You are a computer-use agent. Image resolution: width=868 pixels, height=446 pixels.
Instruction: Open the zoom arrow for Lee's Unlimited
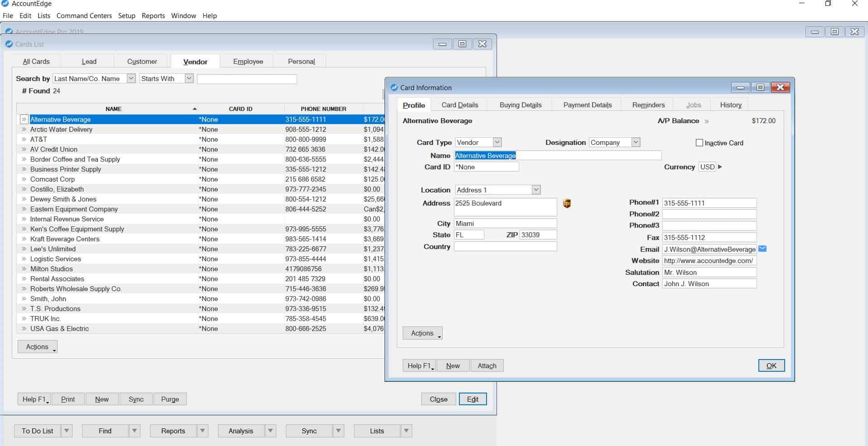(24, 249)
